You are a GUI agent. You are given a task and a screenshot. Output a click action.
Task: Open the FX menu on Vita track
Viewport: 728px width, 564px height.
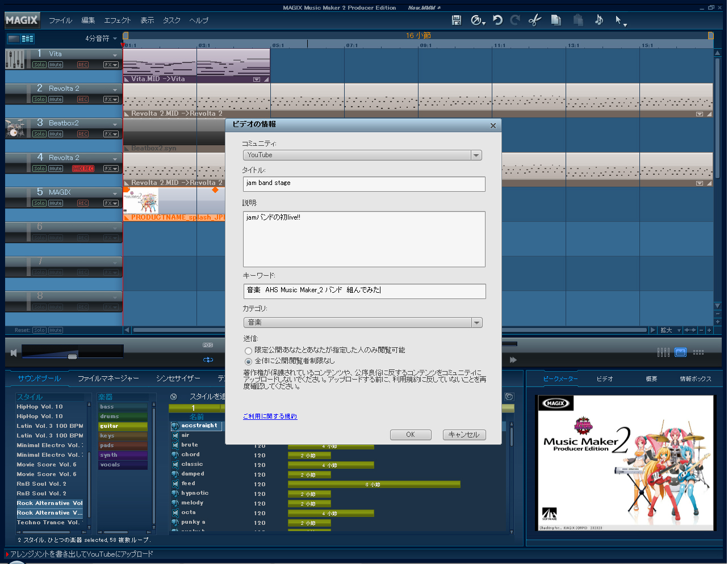[x=111, y=65]
